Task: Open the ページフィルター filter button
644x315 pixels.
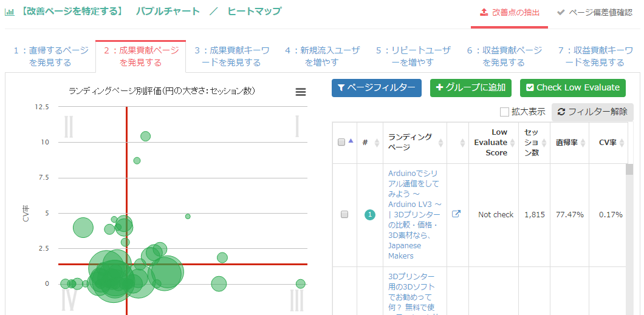Action: pyautogui.click(x=377, y=87)
